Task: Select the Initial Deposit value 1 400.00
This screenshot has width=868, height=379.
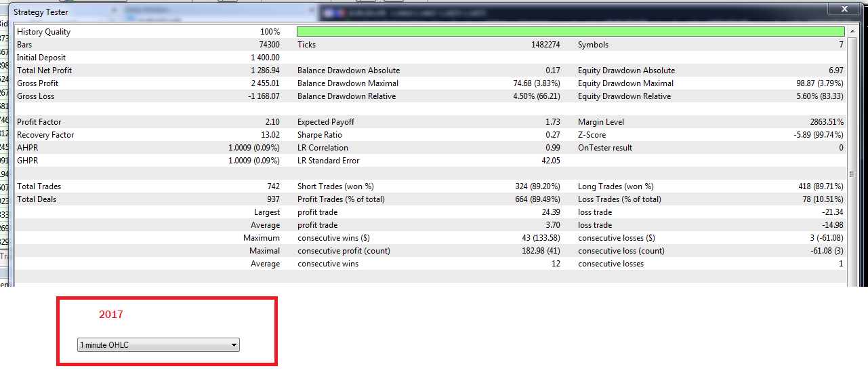Action: (x=265, y=58)
